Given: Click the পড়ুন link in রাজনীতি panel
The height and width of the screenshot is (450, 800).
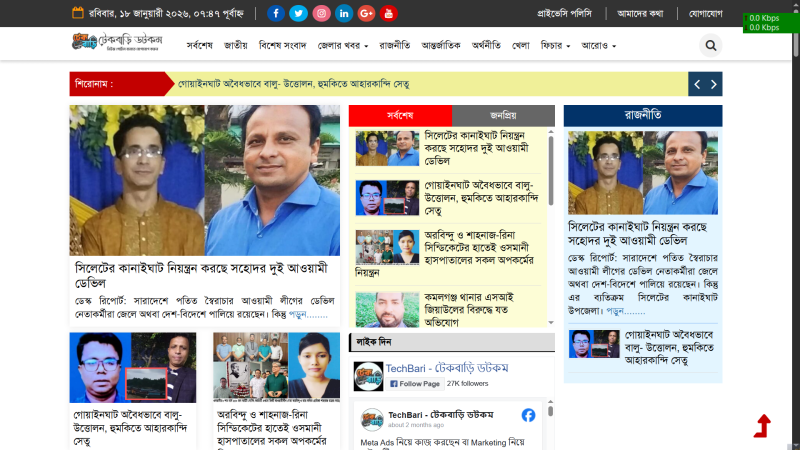Looking at the screenshot, I should click(x=626, y=311).
